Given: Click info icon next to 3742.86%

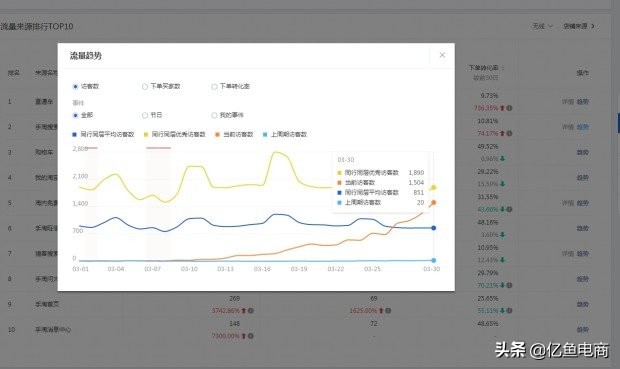Looking at the screenshot, I should (251, 310).
